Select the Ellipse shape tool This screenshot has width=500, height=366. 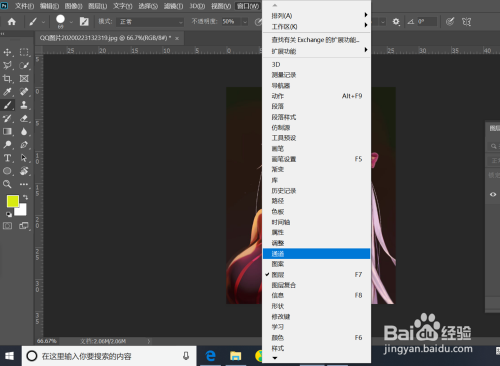point(7,171)
